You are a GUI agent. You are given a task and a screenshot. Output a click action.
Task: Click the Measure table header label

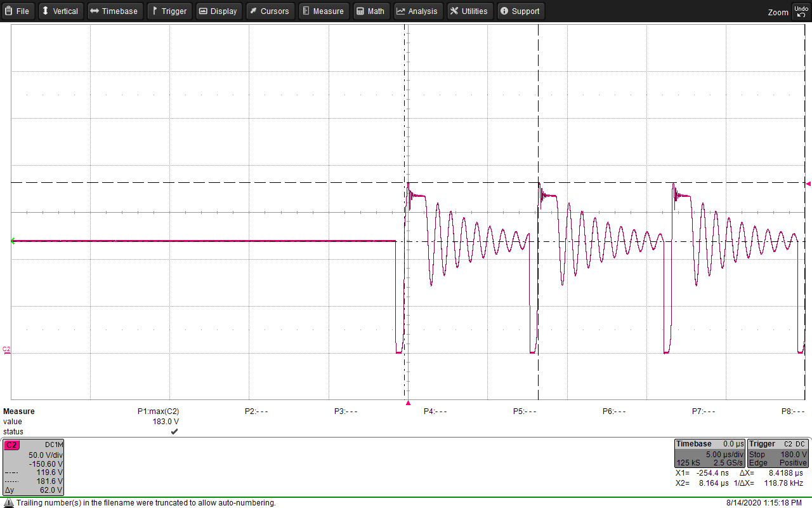(x=19, y=411)
